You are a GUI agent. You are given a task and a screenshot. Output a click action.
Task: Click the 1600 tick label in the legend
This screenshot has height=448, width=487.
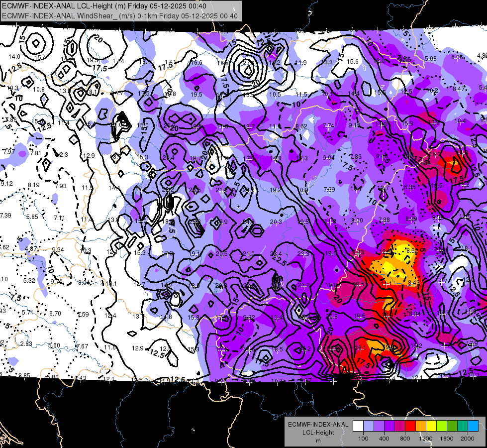coord(447,439)
